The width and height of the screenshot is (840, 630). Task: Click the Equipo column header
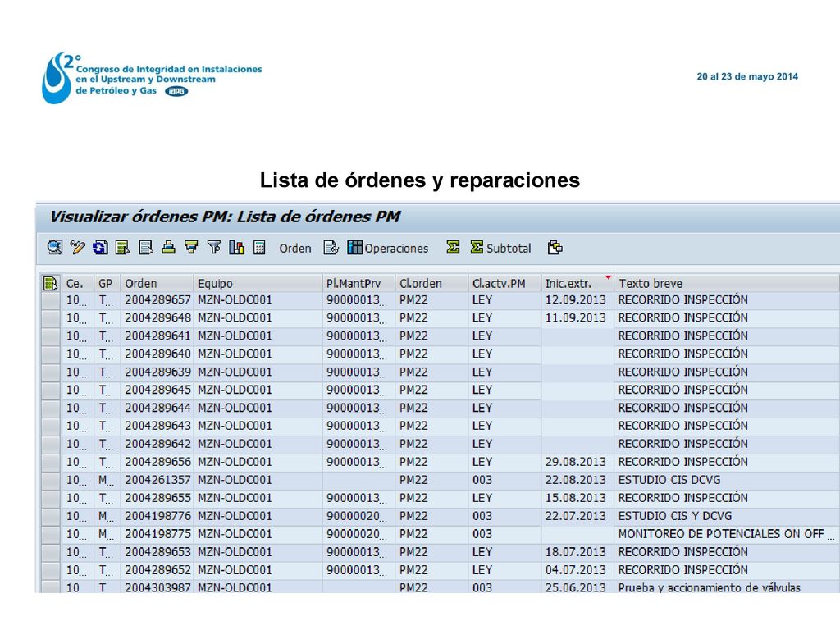click(x=258, y=283)
